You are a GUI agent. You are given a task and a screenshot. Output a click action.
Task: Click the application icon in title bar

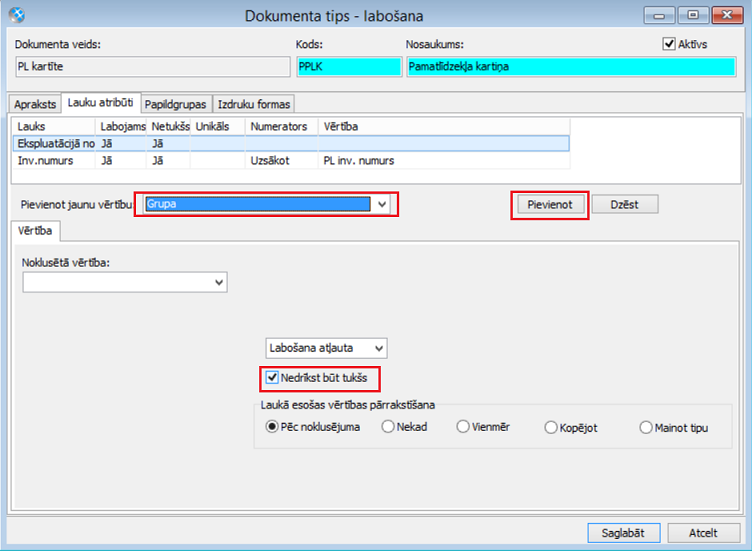(x=17, y=15)
